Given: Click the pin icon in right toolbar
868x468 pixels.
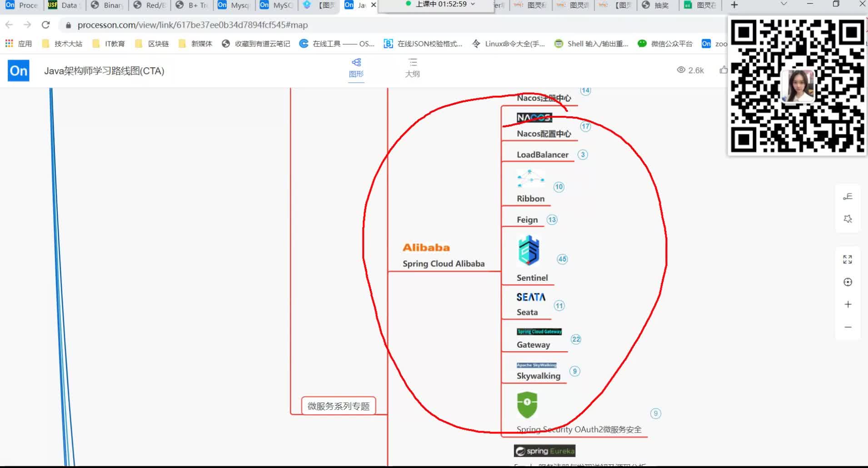Looking at the screenshot, I should pos(848,219).
